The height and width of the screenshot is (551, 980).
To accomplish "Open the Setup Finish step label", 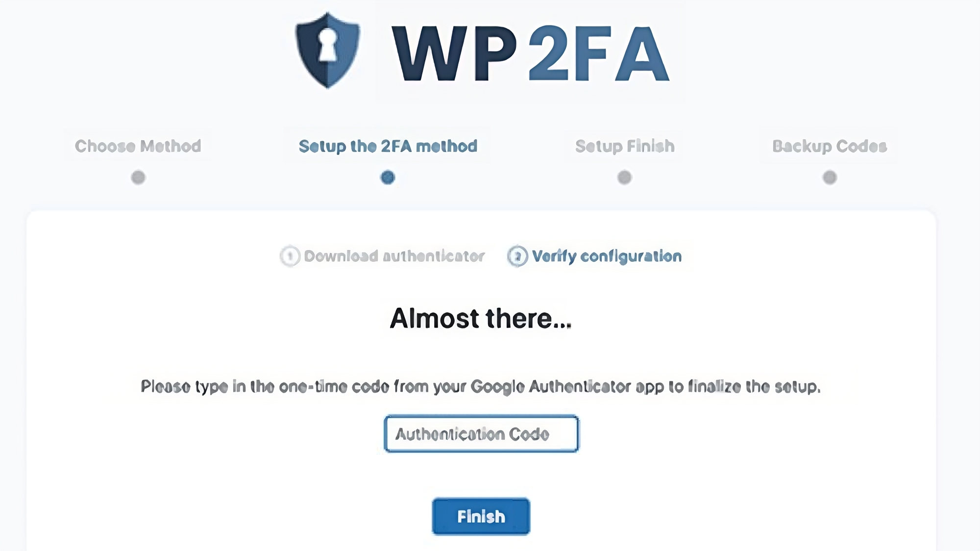I will pyautogui.click(x=625, y=146).
